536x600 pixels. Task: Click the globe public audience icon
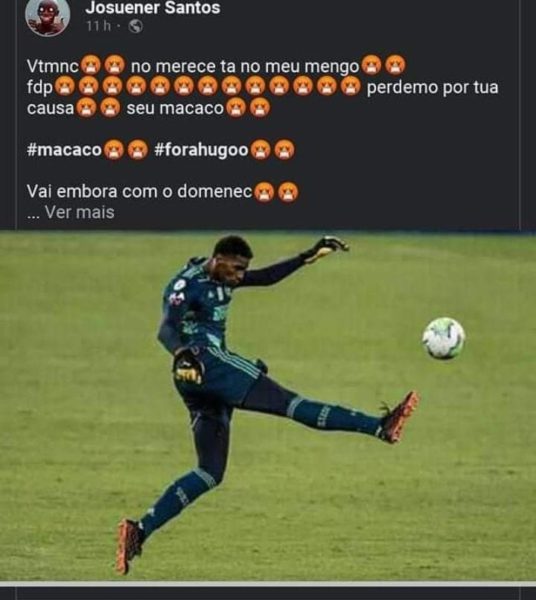pyautogui.click(x=135, y=26)
